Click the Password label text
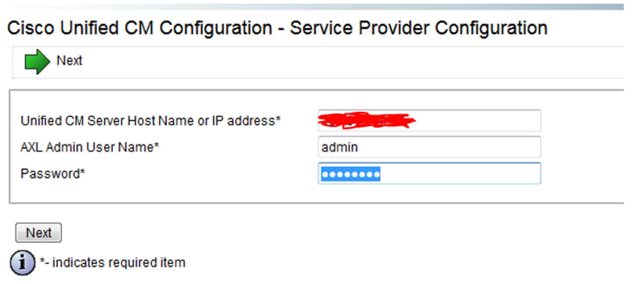The image size is (644, 284). (53, 174)
